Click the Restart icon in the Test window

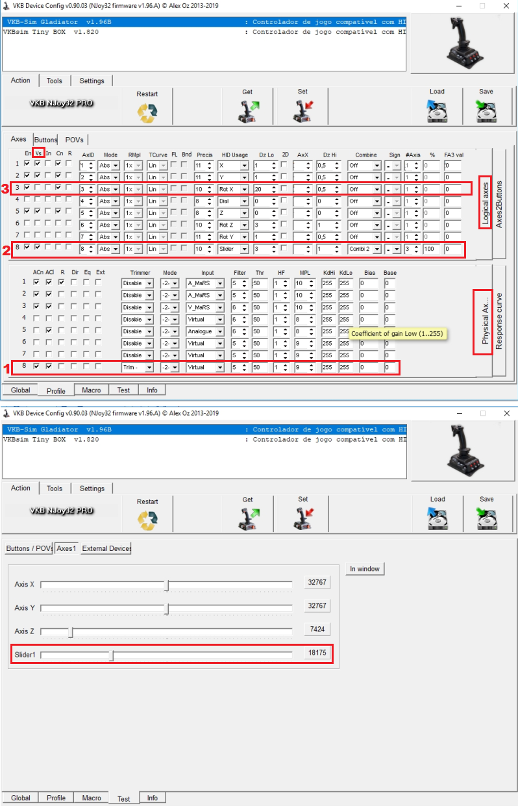pyautogui.click(x=147, y=520)
